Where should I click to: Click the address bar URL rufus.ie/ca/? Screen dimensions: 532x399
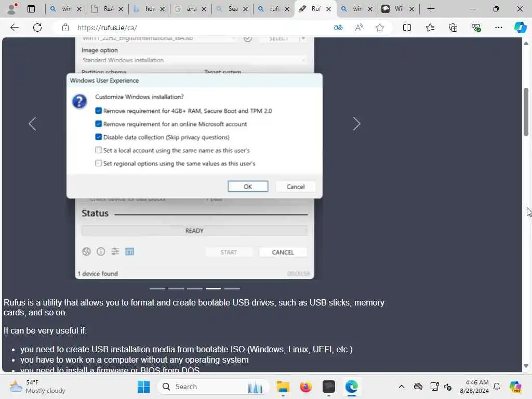pos(107,28)
